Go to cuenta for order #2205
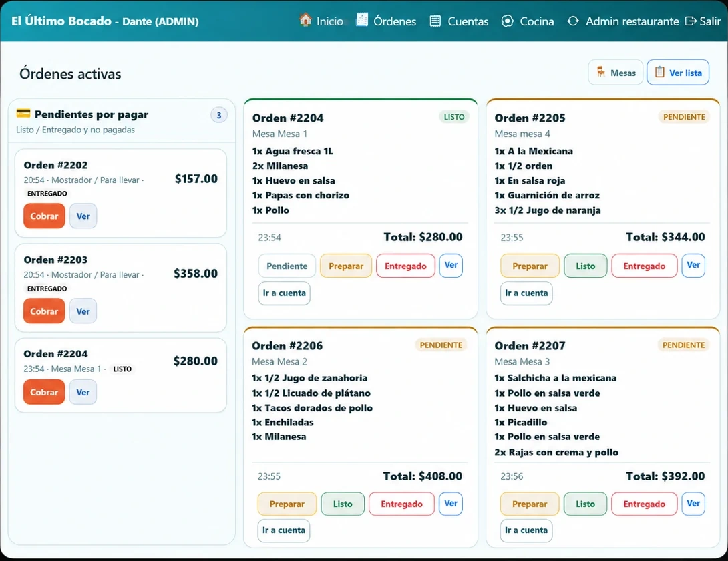 point(526,293)
